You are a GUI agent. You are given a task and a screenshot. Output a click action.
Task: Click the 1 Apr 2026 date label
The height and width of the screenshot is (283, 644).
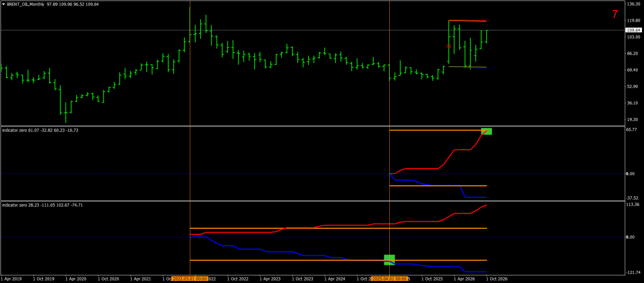click(465, 278)
